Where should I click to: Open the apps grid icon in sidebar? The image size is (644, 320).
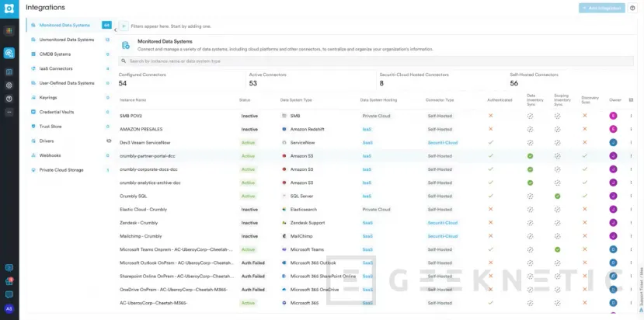tap(9, 31)
